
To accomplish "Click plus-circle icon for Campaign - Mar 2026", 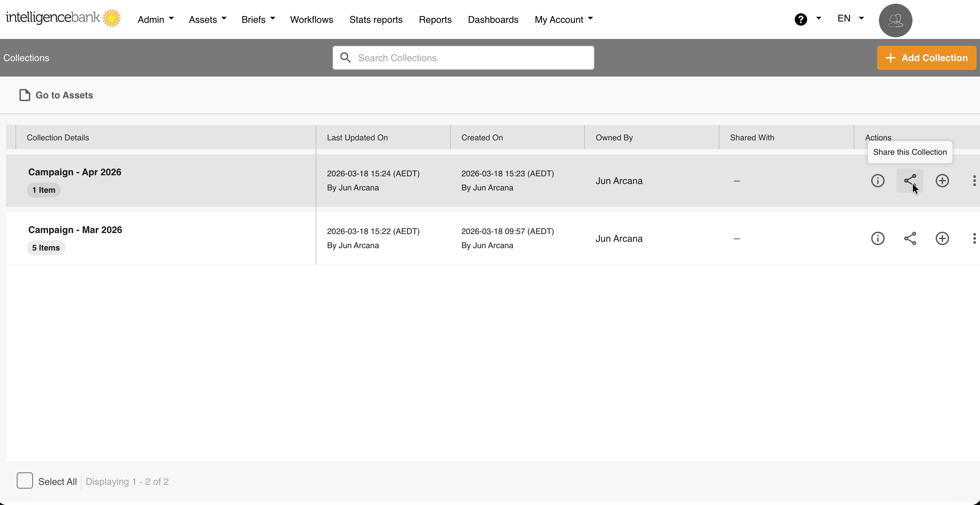I will (x=942, y=238).
